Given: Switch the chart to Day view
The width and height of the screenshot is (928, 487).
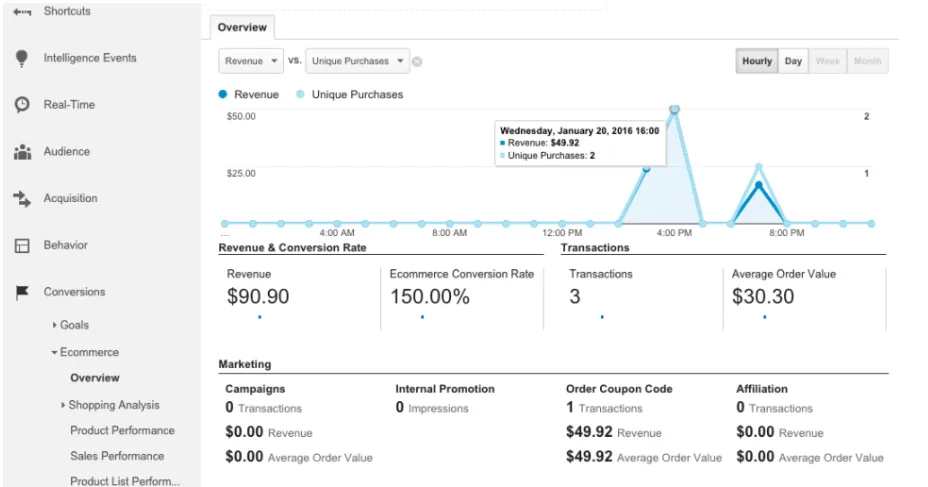Looking at the screenshot, I should 793,61.
